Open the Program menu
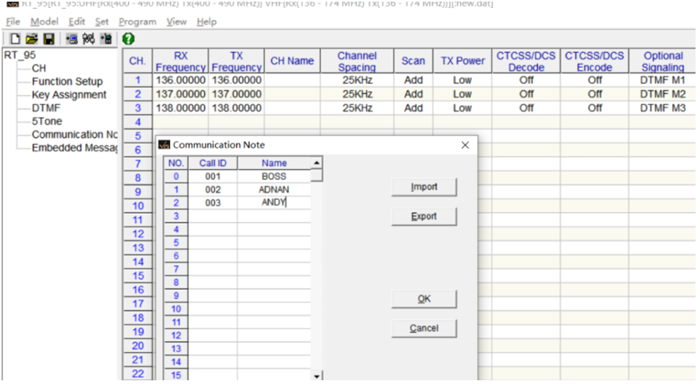The height and width of the screenshot is (384, 700). pyautogui.click(x=138, y=22)
